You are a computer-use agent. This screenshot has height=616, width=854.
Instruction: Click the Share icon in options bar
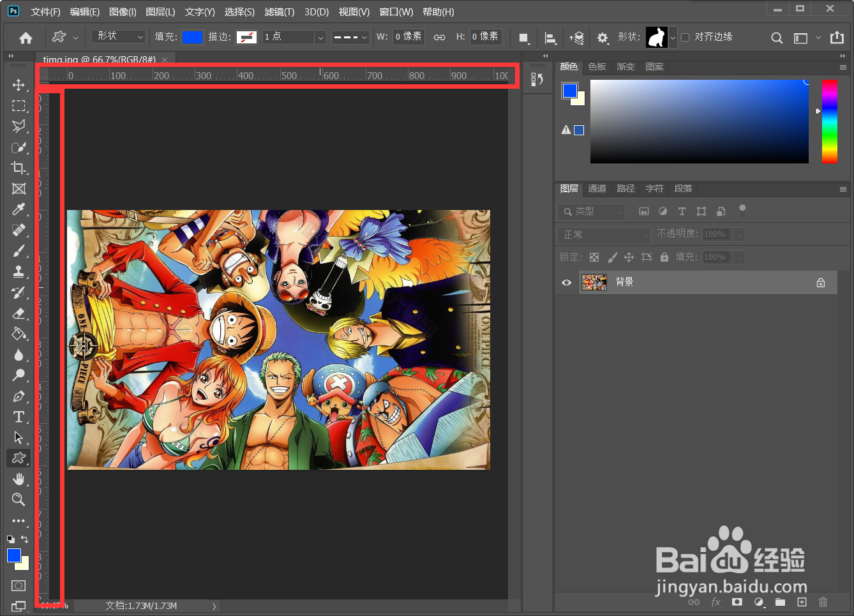837,38
